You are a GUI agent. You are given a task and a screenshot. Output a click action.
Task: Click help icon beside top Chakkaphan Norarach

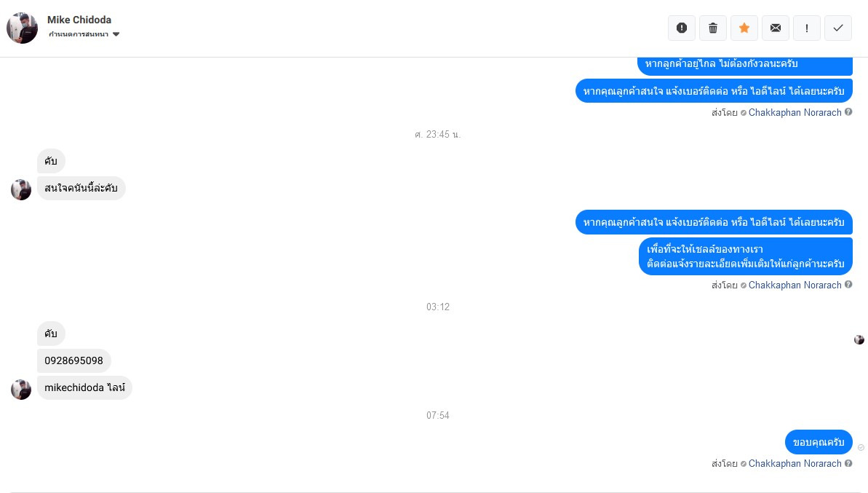[848, 112]
